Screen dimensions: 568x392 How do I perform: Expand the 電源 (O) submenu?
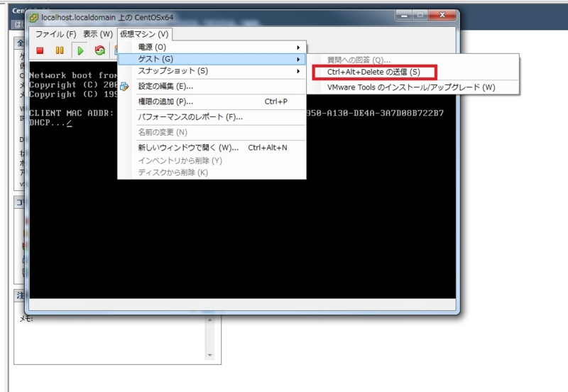[x=212, y=47]
